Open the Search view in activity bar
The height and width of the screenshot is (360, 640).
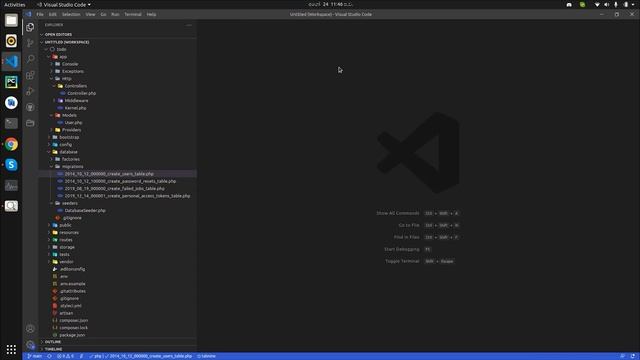[30, 59]
